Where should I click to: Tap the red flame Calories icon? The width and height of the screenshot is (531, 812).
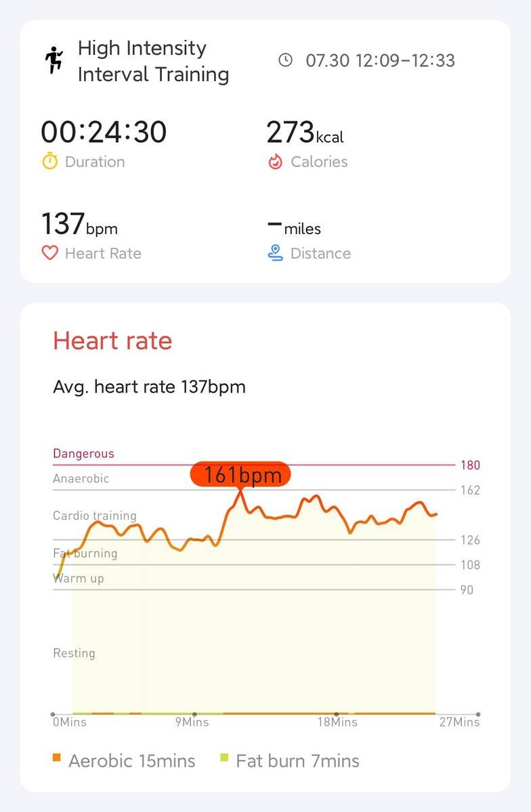[x=275, y=162]
